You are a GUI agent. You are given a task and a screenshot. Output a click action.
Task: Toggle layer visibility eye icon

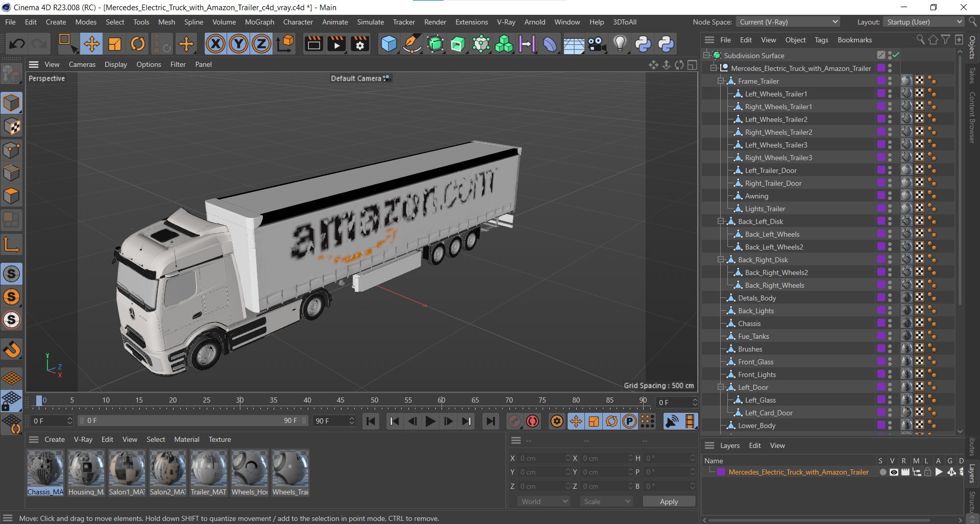[894, 472]
